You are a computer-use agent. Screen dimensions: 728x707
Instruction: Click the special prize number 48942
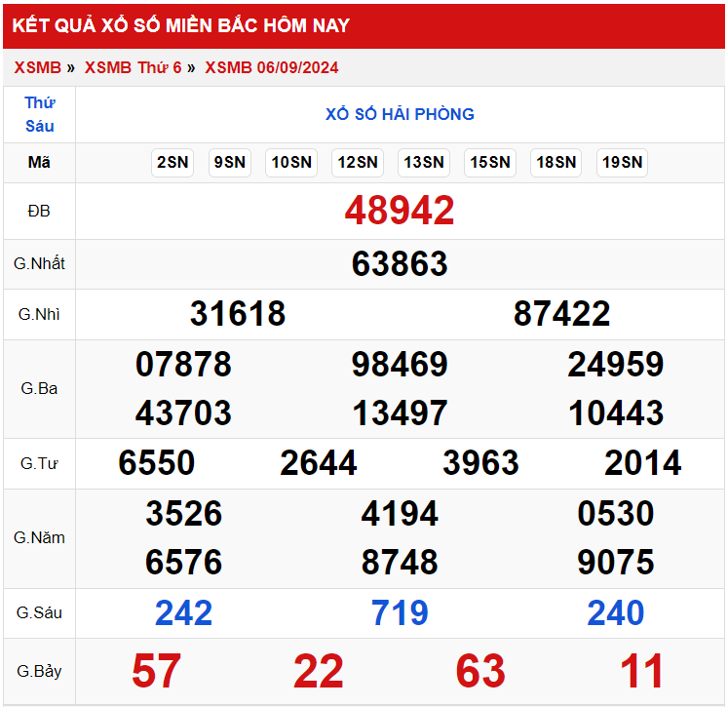point(400,211)
